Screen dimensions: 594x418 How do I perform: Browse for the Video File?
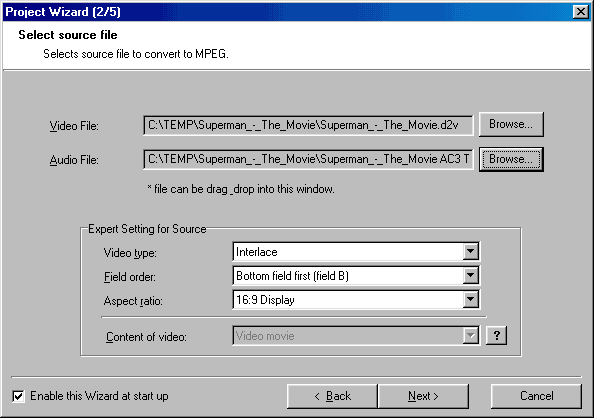[x=511, y=124]
